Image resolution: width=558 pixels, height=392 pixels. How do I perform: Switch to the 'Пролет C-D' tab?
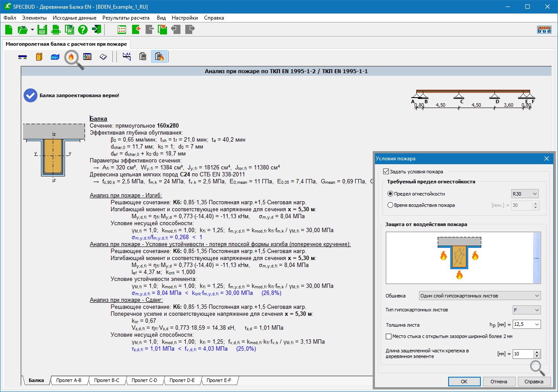pyautogui.click(x=144, y=380)
